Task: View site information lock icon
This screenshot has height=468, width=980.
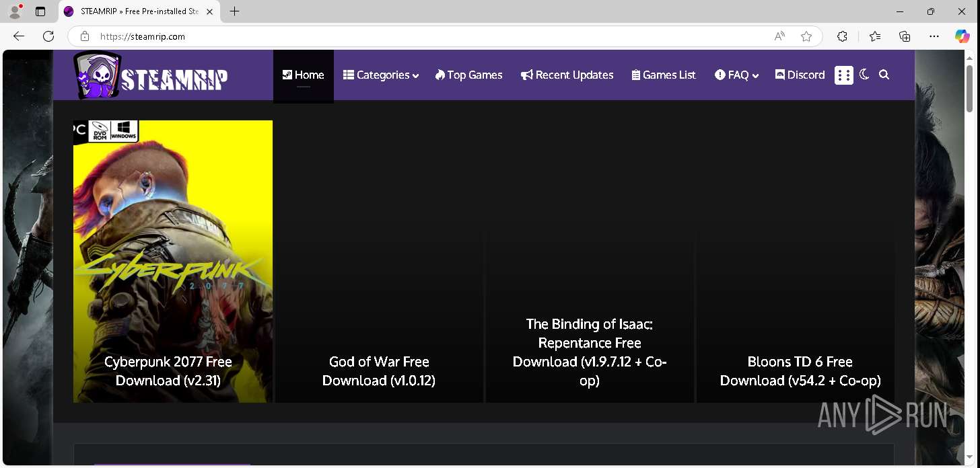Action: (x=84, y=36)
